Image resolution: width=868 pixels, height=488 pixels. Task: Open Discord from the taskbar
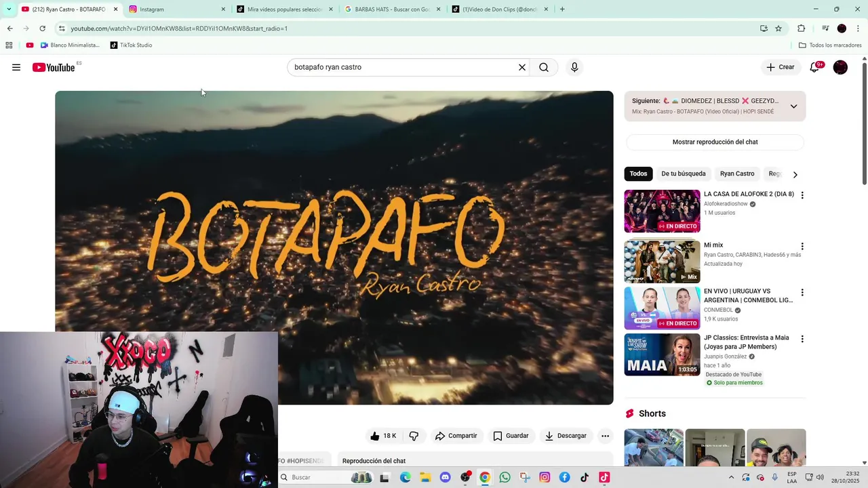click(445, 477)
